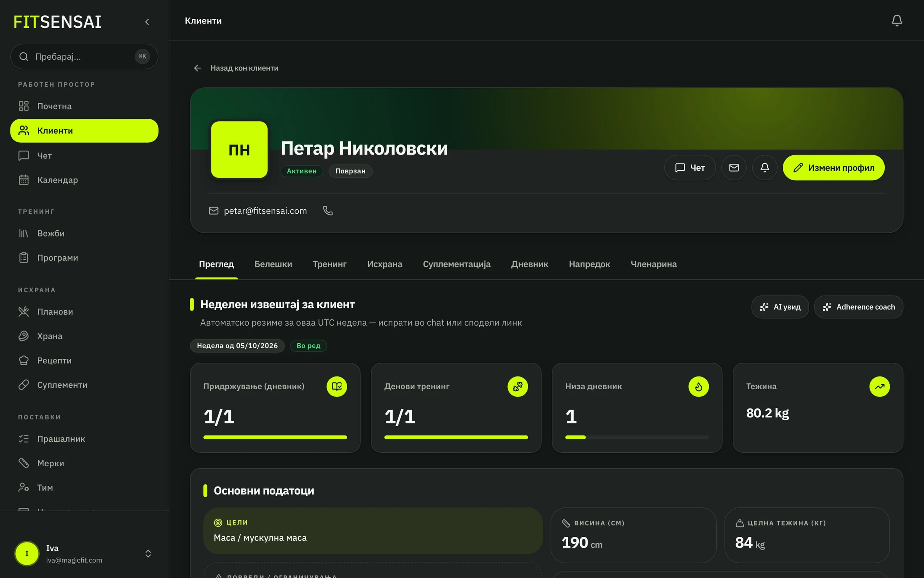Click the petar@fitsensai.com email address
The image size is (924, 578).
pyautogui.click(x=265, y=211)
